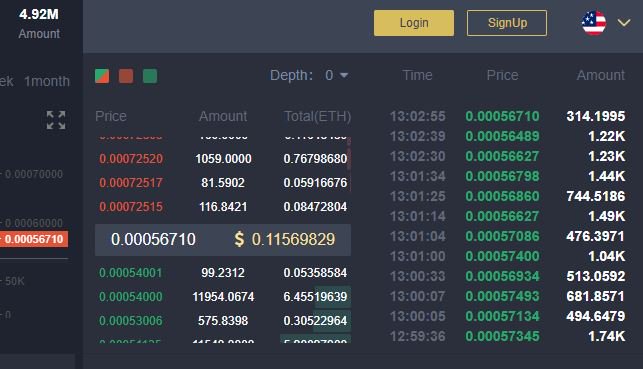643x369 pixels.
Task: Click the US flag language icon
Action: [594, 23]
